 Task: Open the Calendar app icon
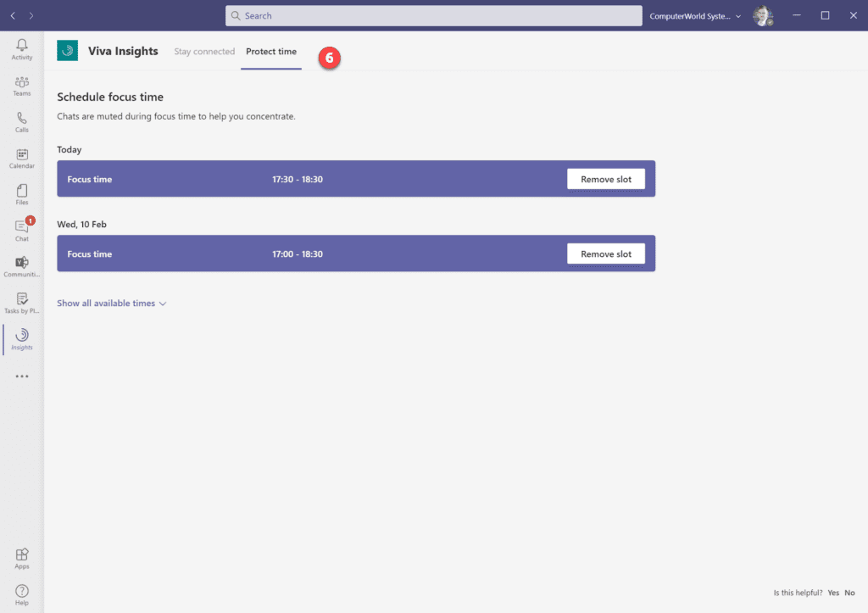[x=21, y=158]
